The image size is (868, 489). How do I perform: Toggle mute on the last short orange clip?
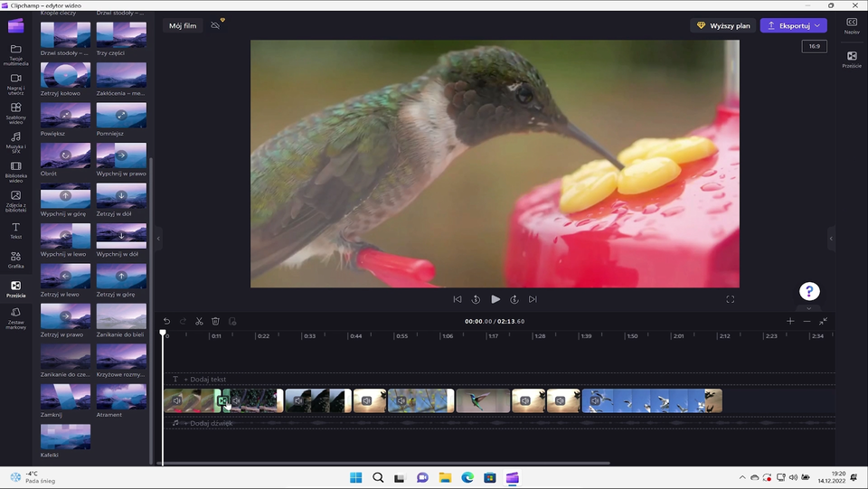click(562, 400)
